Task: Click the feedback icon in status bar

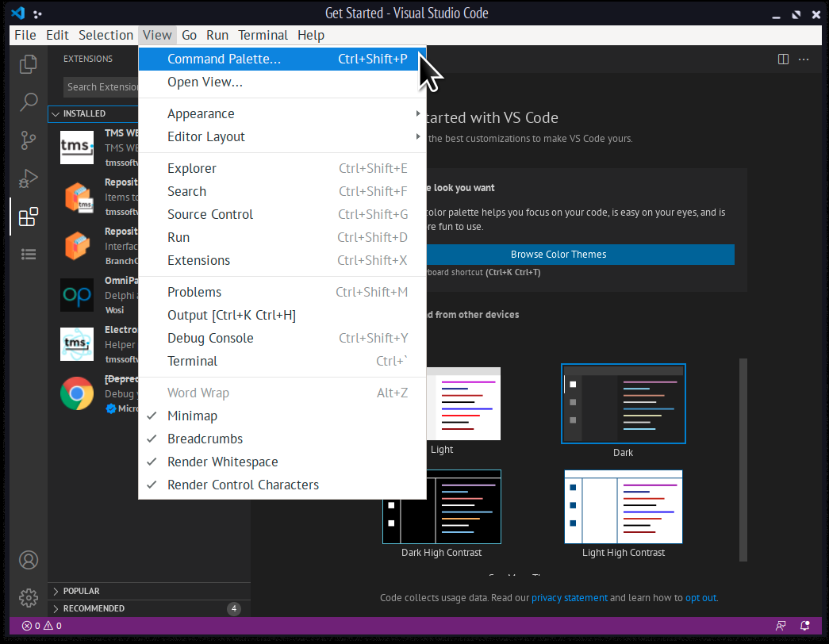Action: [781, 626]
